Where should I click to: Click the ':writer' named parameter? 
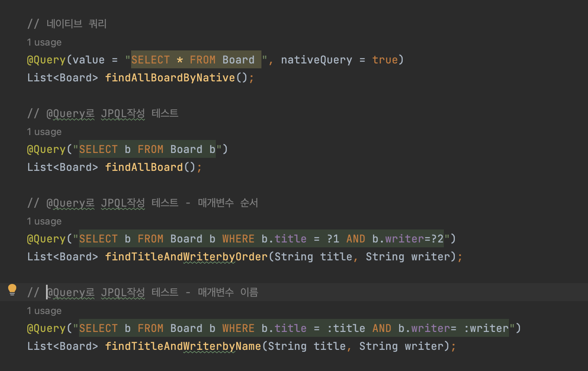tap(486, 328)
